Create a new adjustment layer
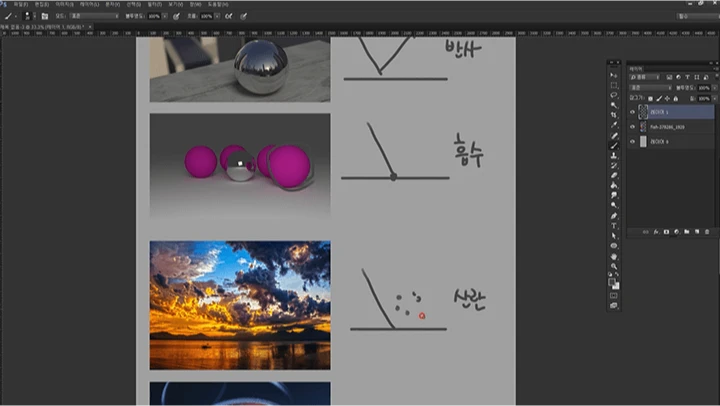 (x=676, y=232)
